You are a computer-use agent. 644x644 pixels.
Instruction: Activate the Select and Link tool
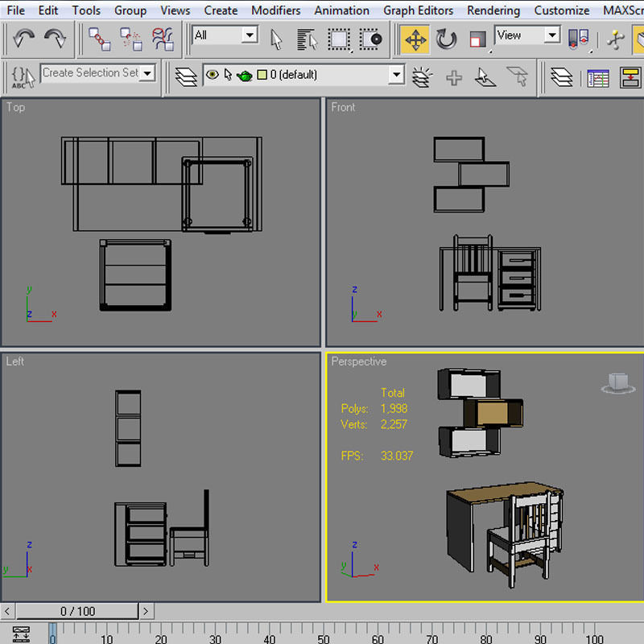click(x=100, y=39)
